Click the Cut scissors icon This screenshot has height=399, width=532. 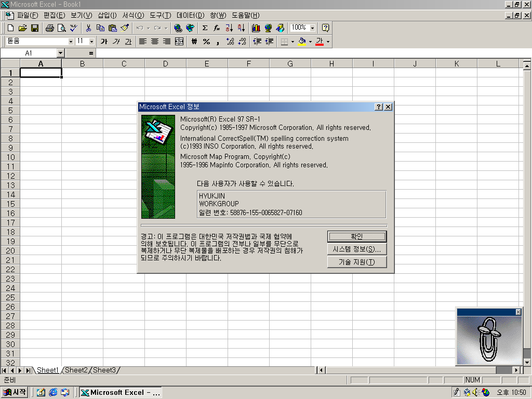(x=88, y=28)
